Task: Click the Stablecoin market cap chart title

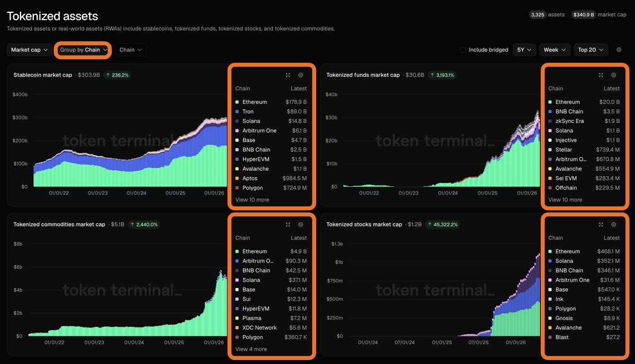Action: point(43,75)
